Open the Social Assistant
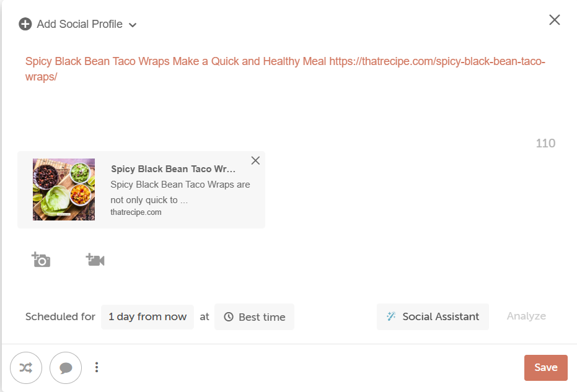The image size is (577, 392). 433,317
